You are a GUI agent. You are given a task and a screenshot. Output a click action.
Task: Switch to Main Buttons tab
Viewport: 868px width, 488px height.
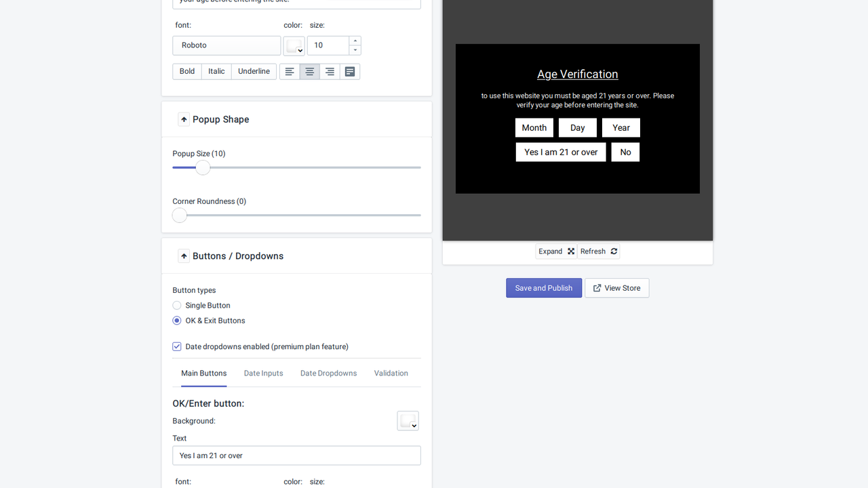tap(204, 373)
